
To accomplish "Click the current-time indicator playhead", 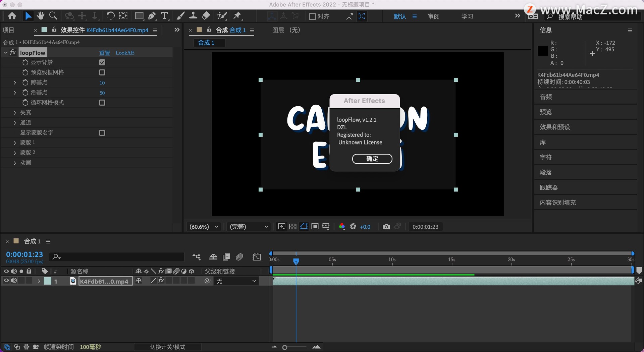I will pyautogui.click(x=296, y=261).
